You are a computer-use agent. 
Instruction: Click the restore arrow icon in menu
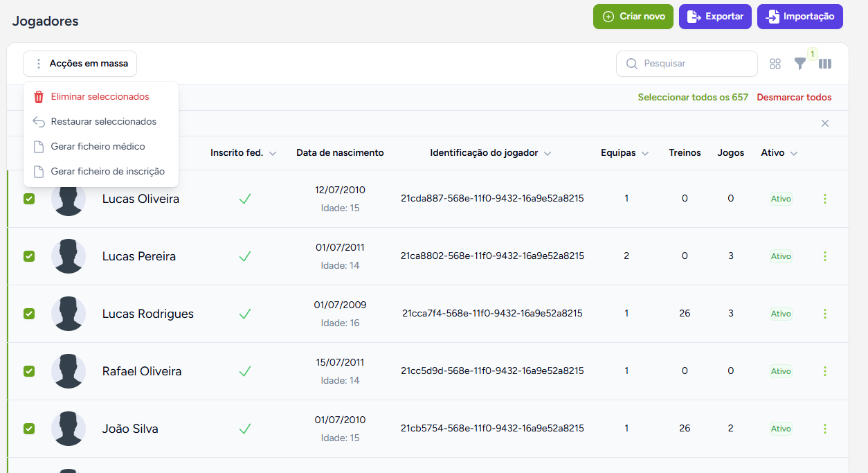pos(39,122)
